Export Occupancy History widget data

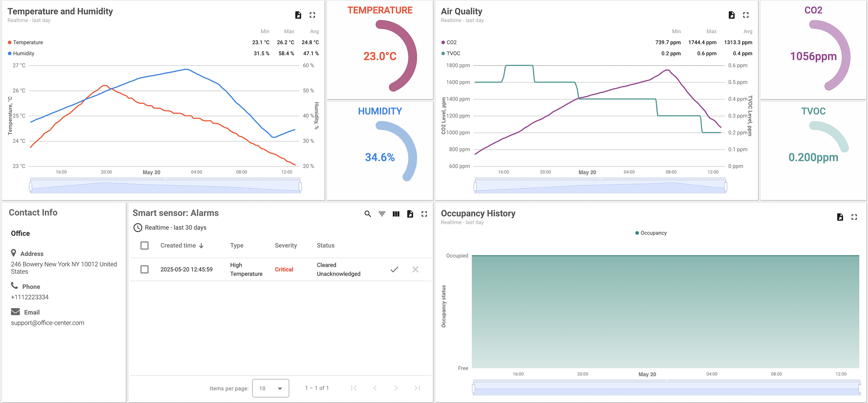tap(840, 217)
